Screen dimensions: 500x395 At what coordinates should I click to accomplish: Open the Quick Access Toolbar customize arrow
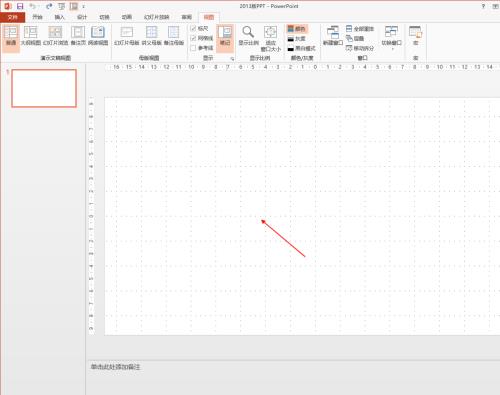(x=84, y=6)
